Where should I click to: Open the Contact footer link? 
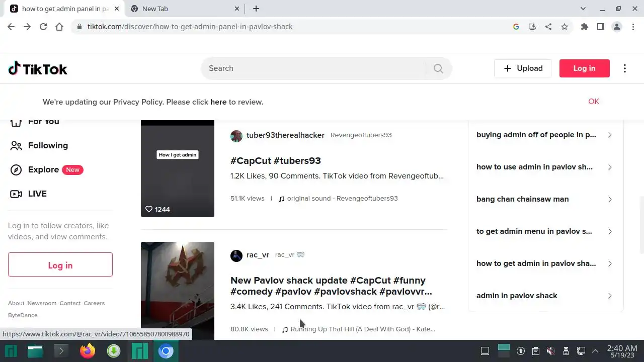70,303
